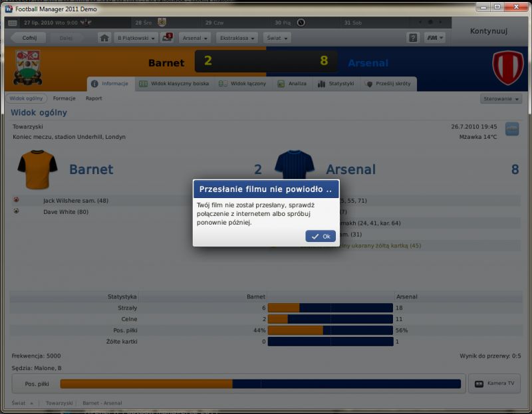Click the goal icon beside Jack Wilshere
The width and height of the screenshot is (532, 414).
coord(16,200)
